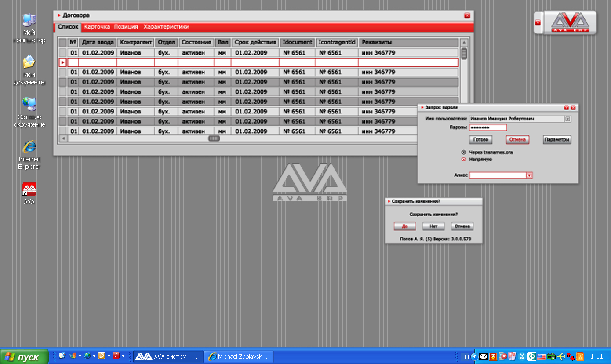Sort by the Дата ввода column header

click(x=98, y=43)
